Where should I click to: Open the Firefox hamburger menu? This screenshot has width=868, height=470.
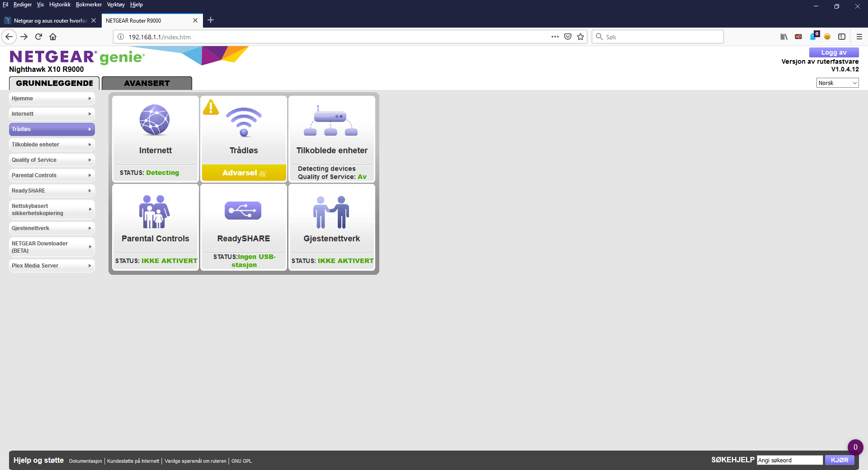pyautogui.click(x=859, y=37)
